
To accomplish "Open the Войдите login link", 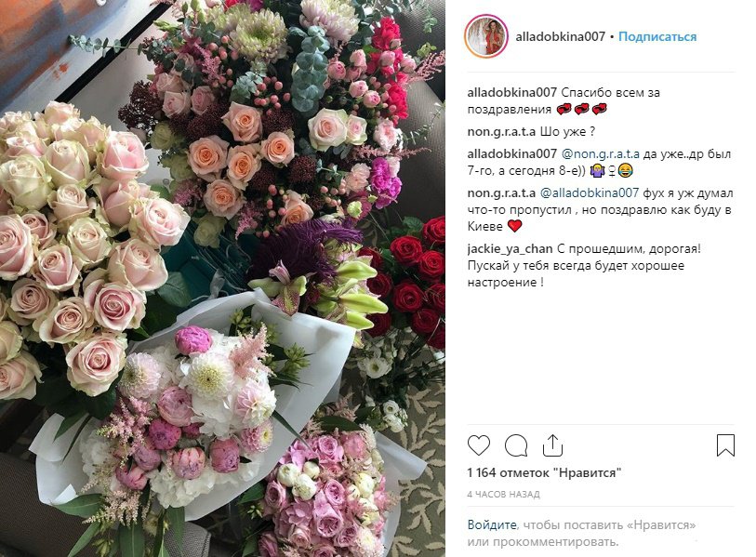I will (x=492, y=524).
